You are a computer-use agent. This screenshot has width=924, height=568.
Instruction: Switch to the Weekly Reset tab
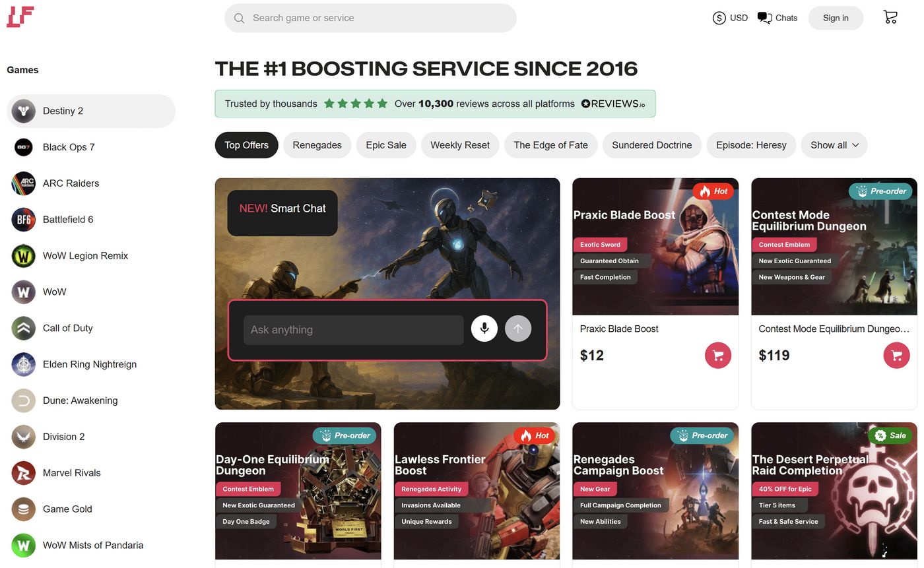coord(460,145)
